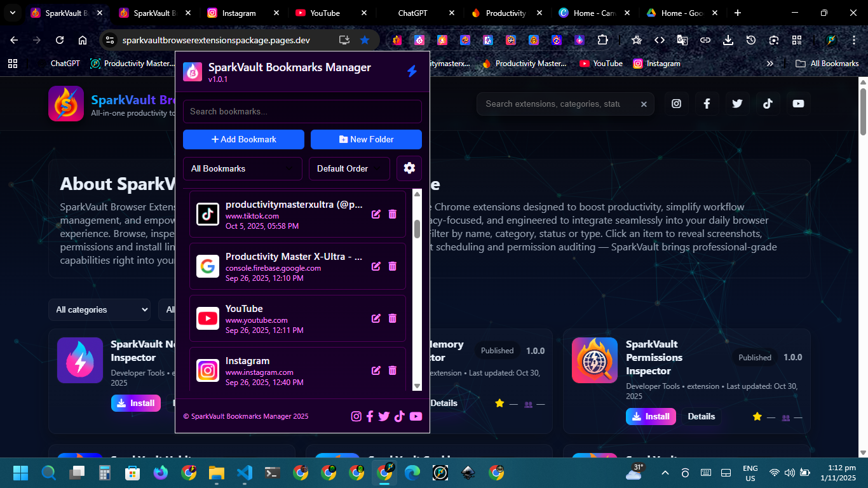
Task: Click the bookmark list scrollbar thumb
Action: 417,229
